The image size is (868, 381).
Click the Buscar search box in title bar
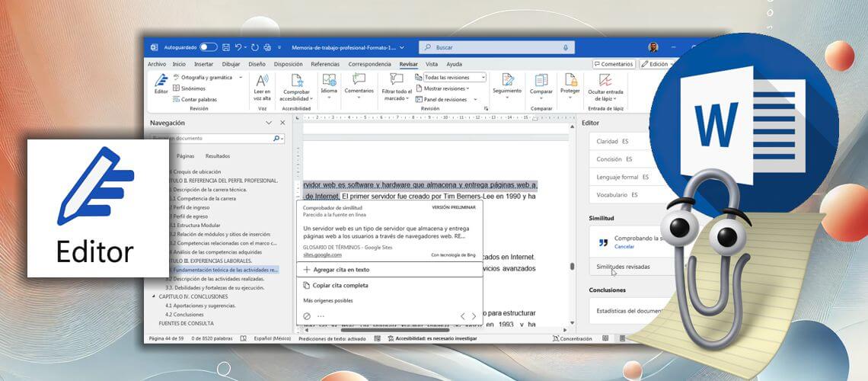click(495, 47)
